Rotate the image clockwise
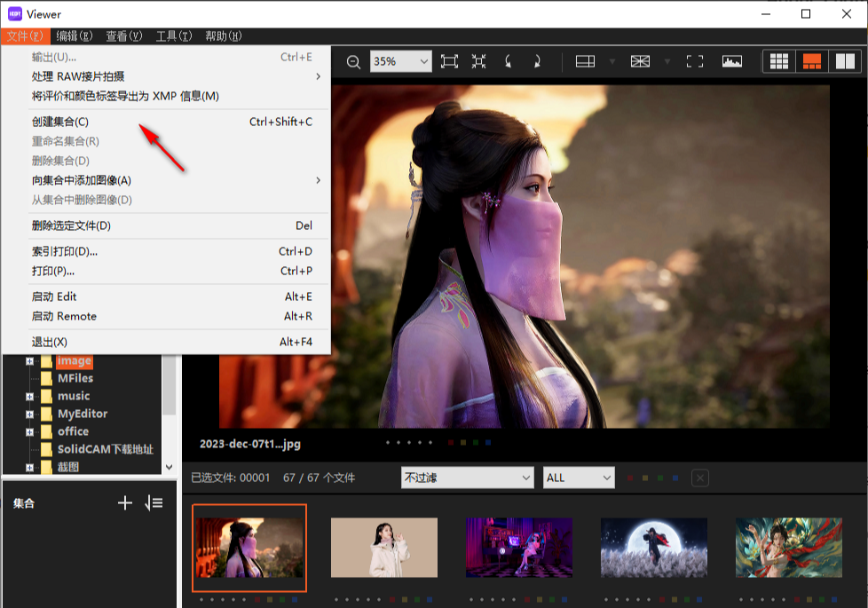This screenshot has width=868, height=608. point(537,61)
